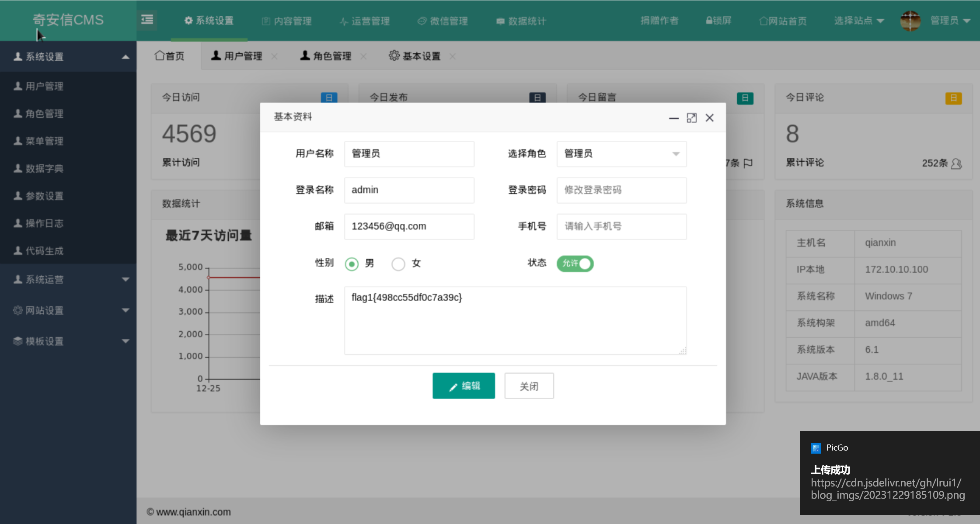The width and height of the screenshot is (980, 524).
Task: Click the green 日 badge on 今日留言
Action: tap(745, 98)
